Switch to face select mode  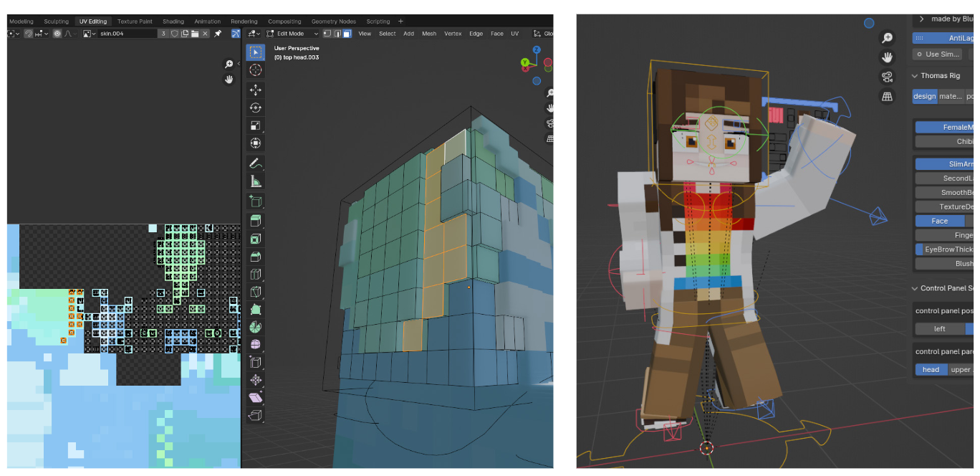click(347, 34)
